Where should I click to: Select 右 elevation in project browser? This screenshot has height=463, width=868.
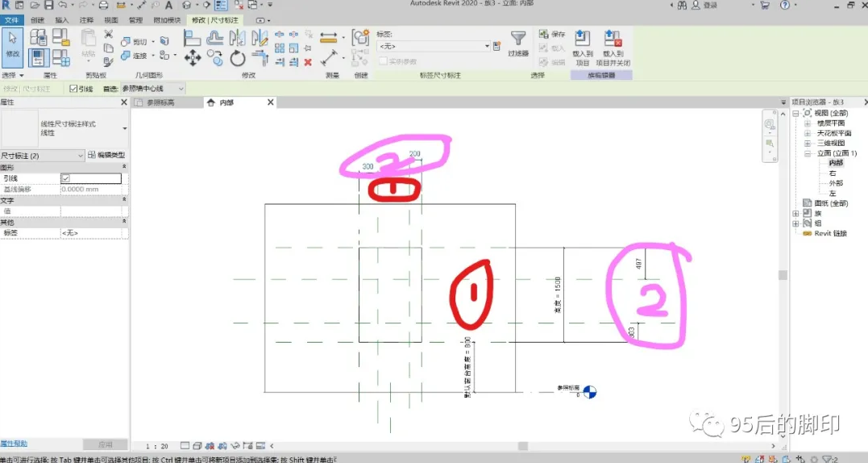tap(833, 173)
